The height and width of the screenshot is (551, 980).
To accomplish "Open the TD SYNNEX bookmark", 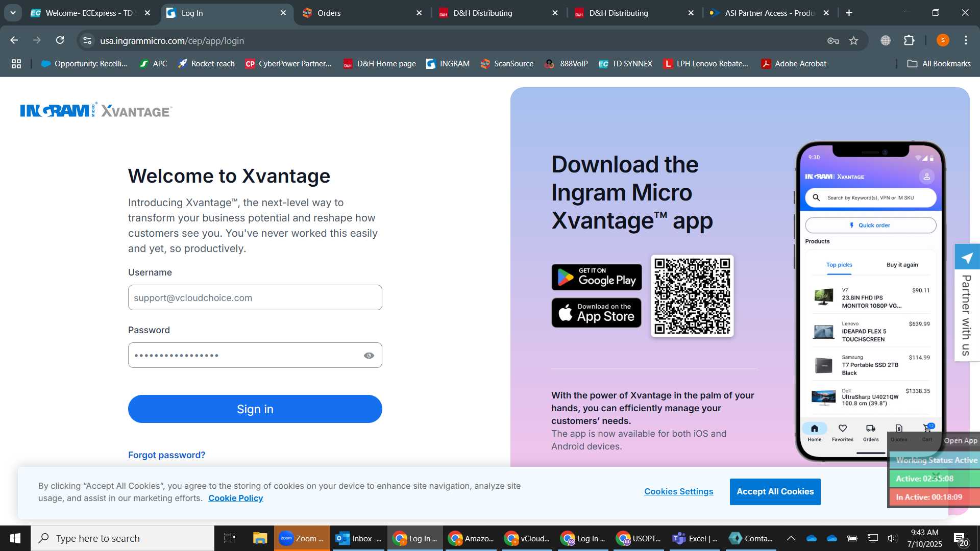I will coord(625,64).
